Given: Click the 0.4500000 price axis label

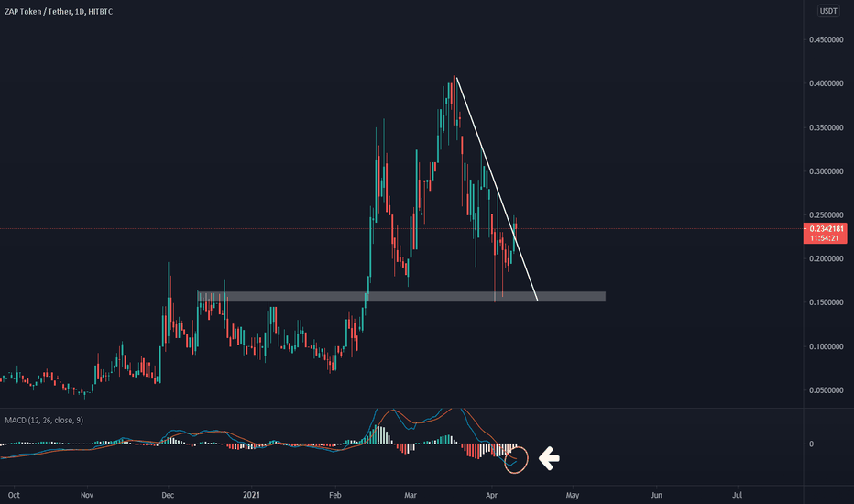Looking at the screenshot, I should coord(826,39).
